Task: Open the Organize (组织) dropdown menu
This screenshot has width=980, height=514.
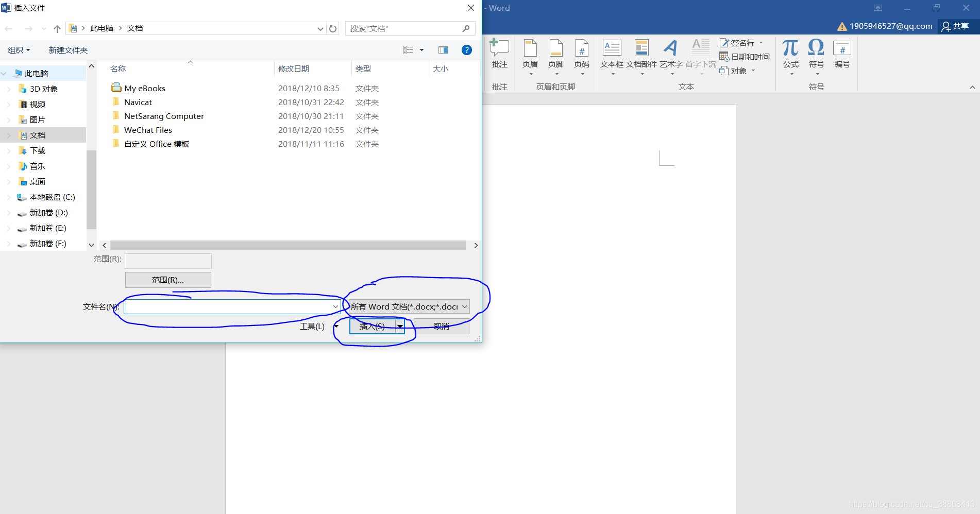Action: click(x=19, y=50)
